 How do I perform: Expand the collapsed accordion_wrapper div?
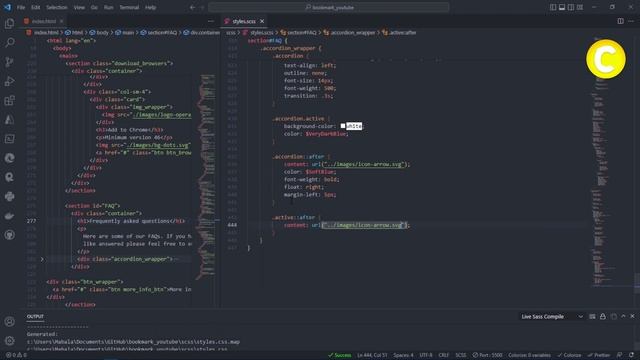pos(42,259)
